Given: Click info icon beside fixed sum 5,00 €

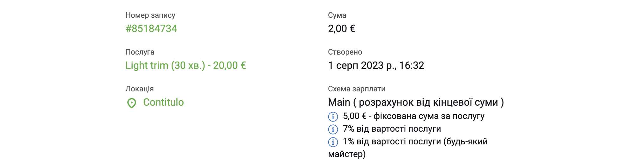Looking at the screenshot, I should (x=333, y=116).
